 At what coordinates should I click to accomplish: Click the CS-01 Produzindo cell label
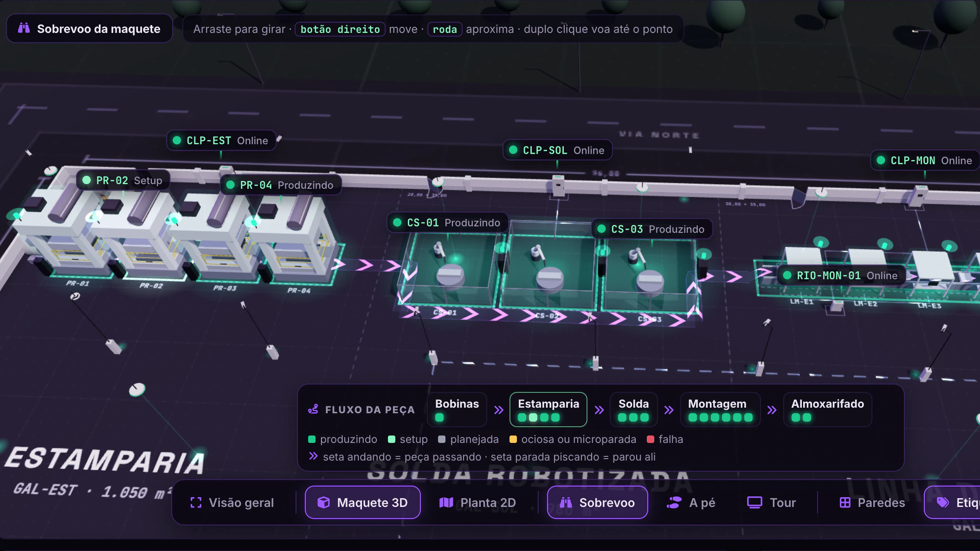point(448,223)
